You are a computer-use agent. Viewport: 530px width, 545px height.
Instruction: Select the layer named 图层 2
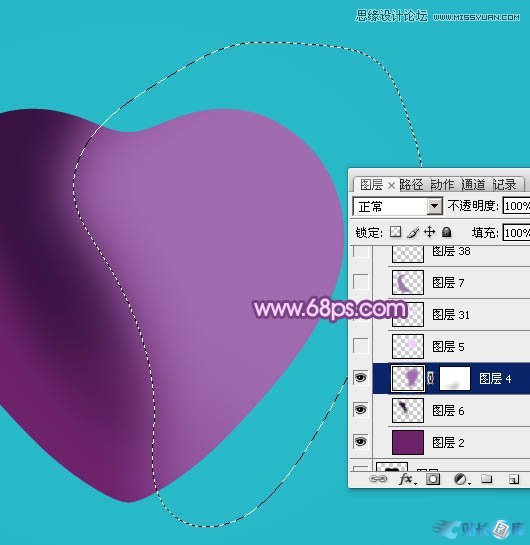[448, 442]
